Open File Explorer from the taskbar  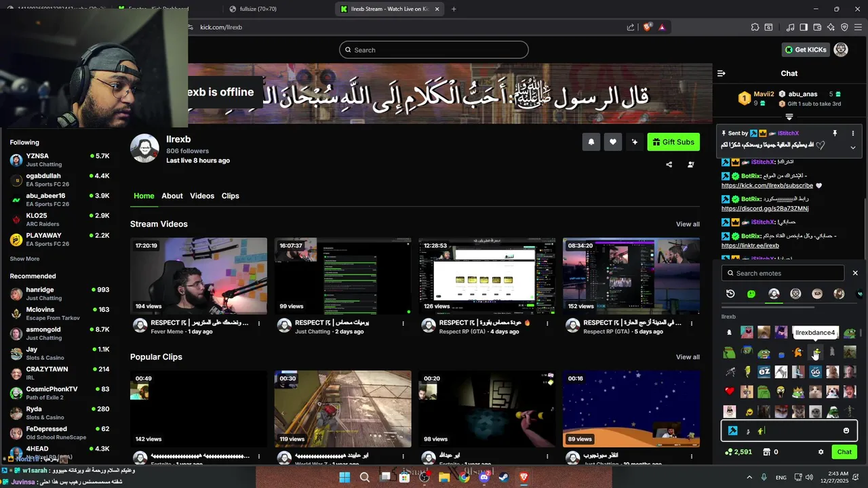(x=444, y=478)
